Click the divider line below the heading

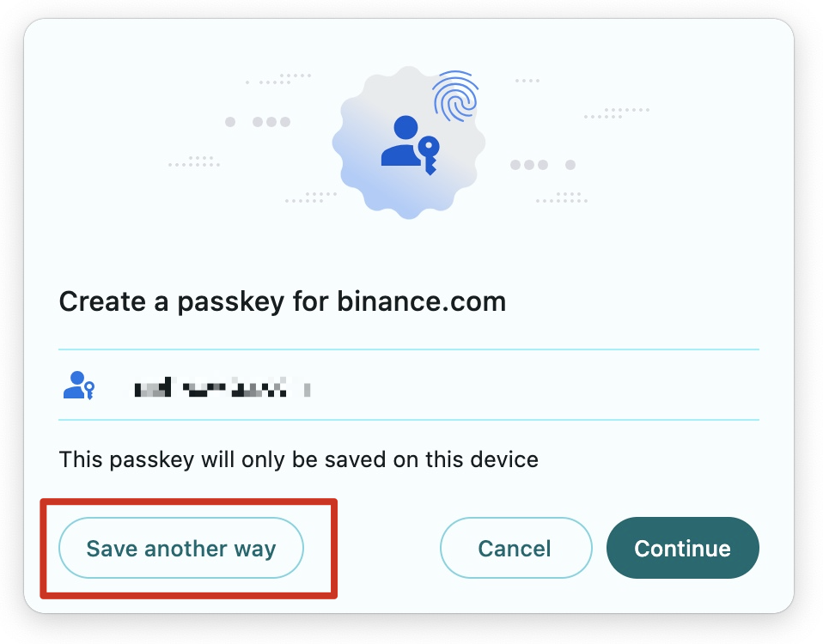[409, 349]
